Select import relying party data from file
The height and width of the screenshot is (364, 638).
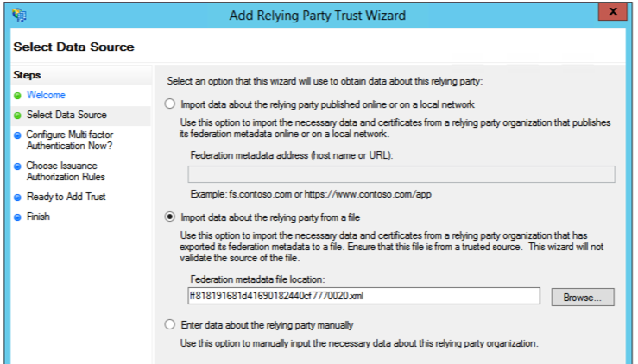click(169, 217)
